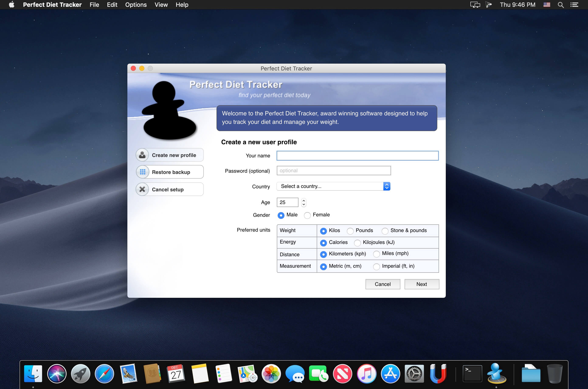The height and width of the screenshot is (389, 588).
Task: Click the Cancel setup X icon
Action: [x=142, y=189]
